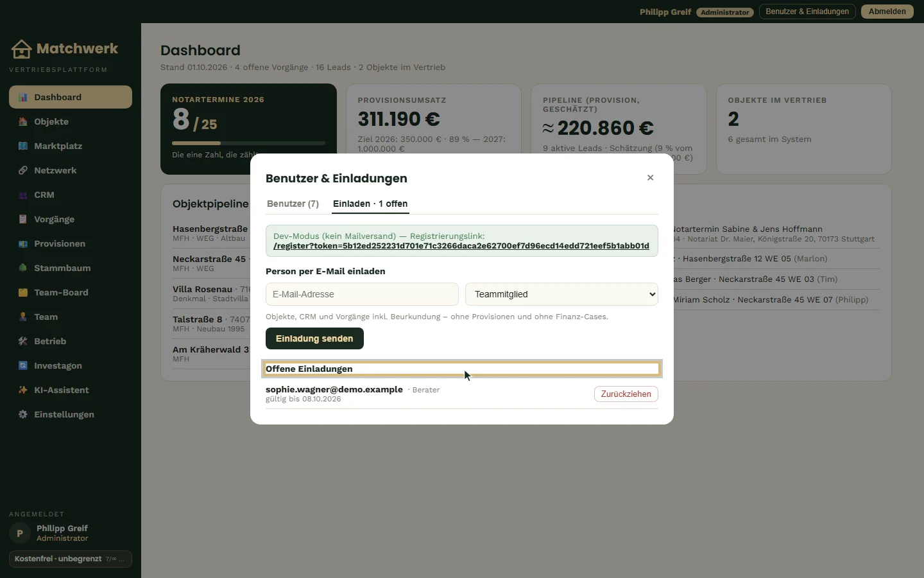Image resolution: width=924 pixels, height=578 pixels.
Task: Open Objekte via its sidebar icon
Action: pos(23,122)
